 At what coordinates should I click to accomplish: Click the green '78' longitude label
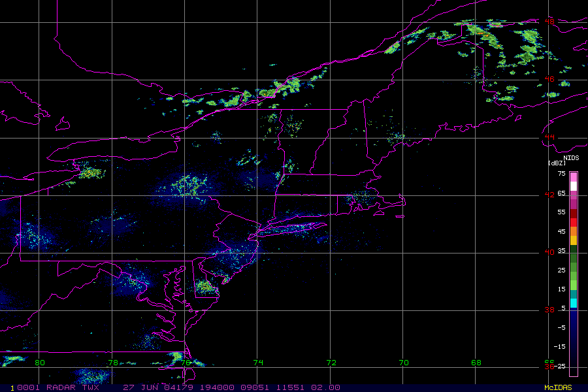click(x=113, y=363)
